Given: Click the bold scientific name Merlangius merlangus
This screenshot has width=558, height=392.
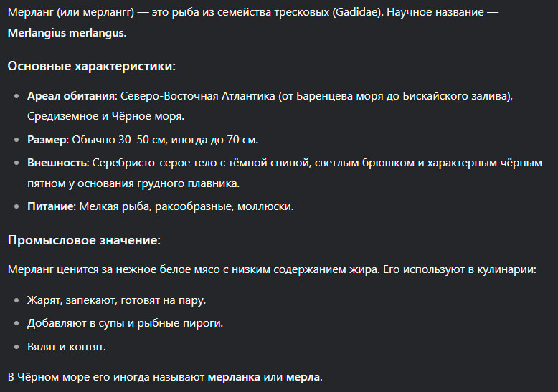Looking at the screenshot, I should coord(66,33).
